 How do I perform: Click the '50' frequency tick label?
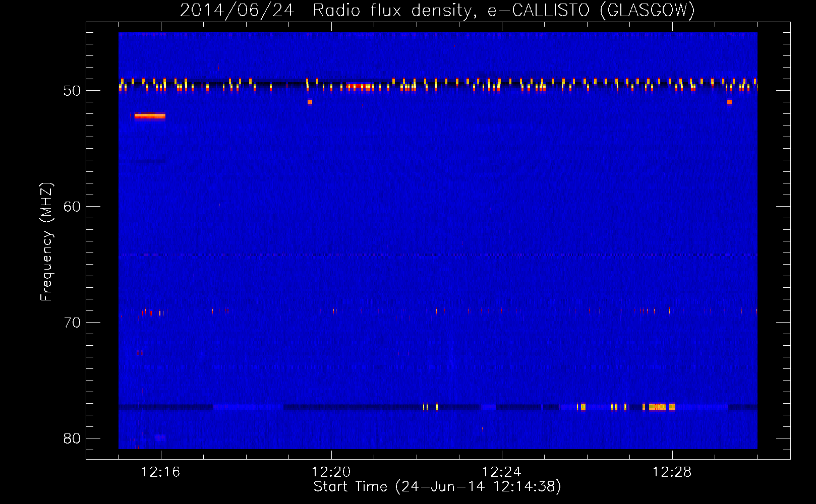72,91
